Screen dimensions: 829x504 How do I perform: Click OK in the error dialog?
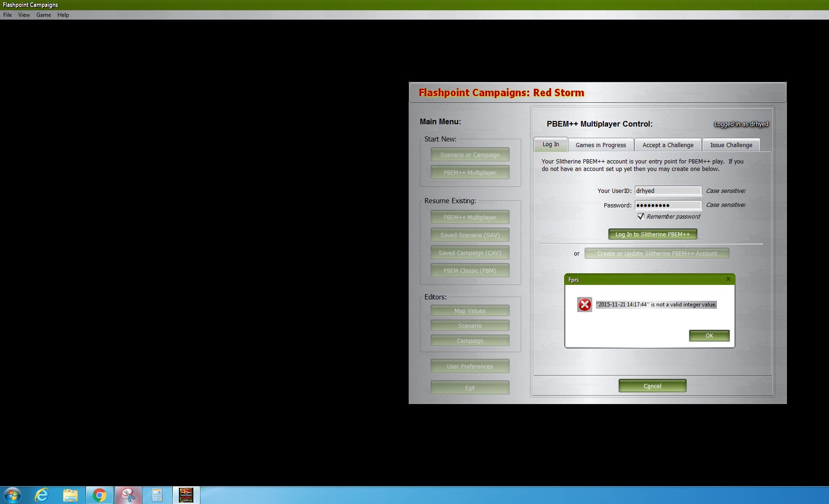(x=709, y=335)
